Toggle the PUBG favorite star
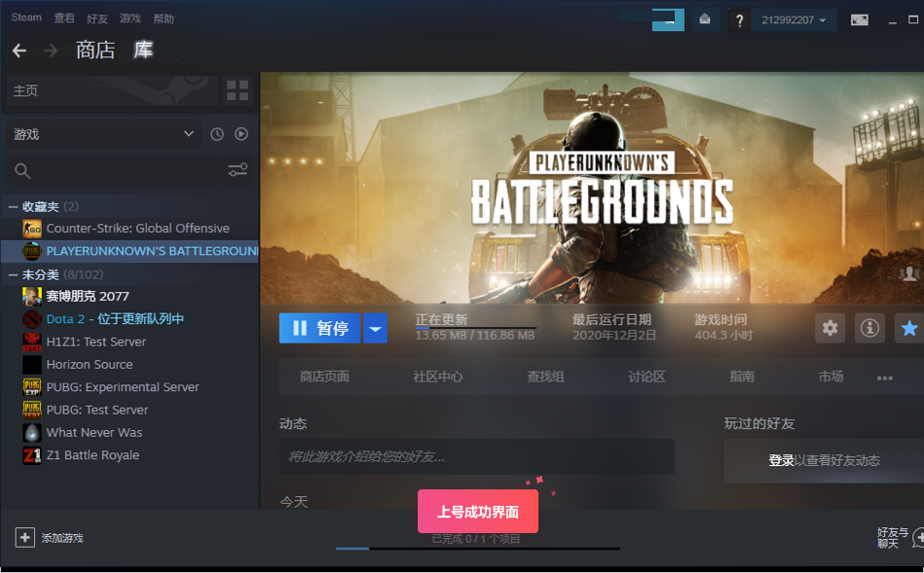This screenshot has height=573, width=924. coord(909,328)
